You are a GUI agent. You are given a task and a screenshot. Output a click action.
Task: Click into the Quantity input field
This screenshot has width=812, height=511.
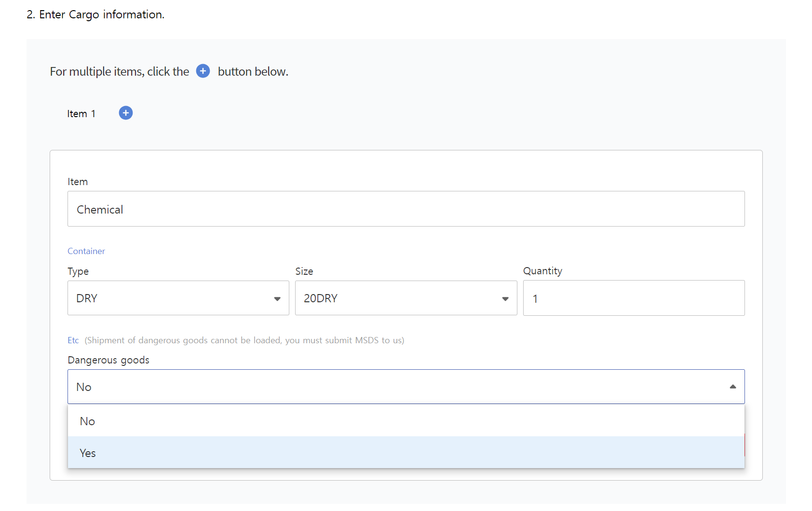[x=634, y=298]
